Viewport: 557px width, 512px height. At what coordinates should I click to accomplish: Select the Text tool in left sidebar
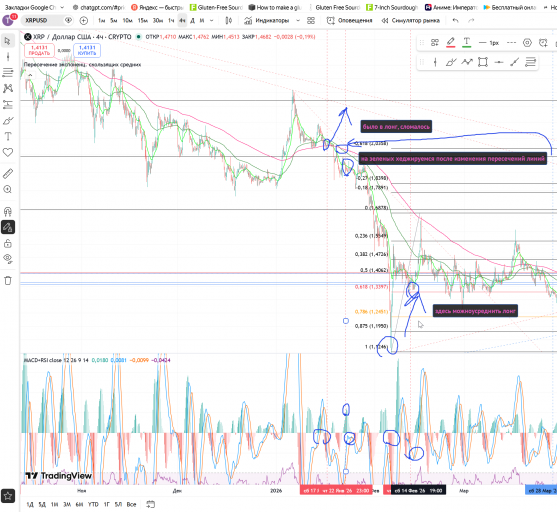(x=7, y=136)
